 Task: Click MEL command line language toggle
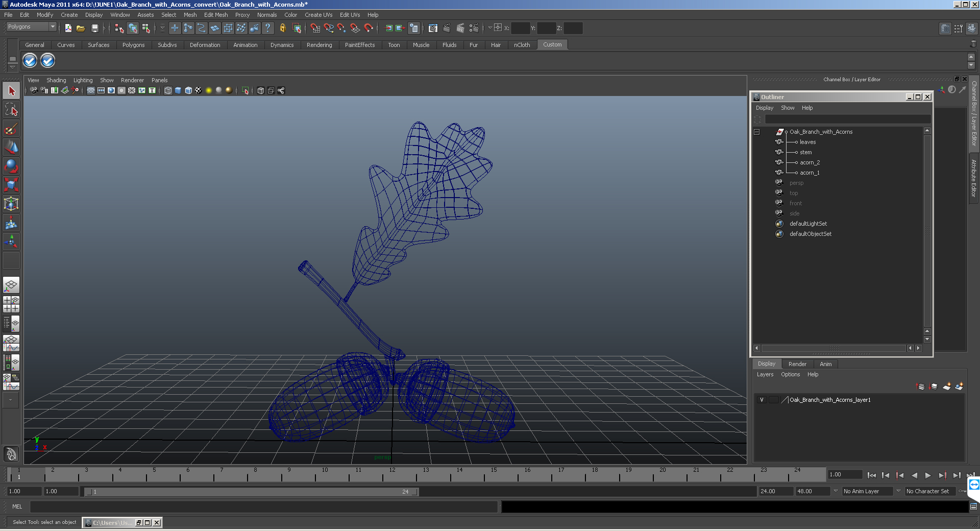click(17, 506)
